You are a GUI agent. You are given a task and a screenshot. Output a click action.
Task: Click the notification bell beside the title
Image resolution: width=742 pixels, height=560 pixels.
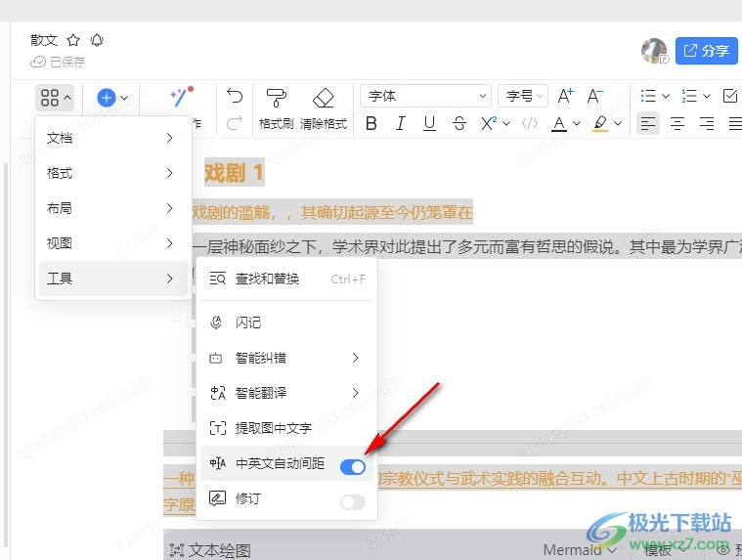(97, 40)
